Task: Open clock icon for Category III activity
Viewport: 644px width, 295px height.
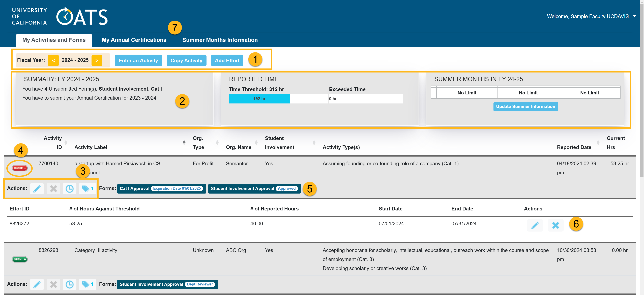Action: (x=70, y=284)
